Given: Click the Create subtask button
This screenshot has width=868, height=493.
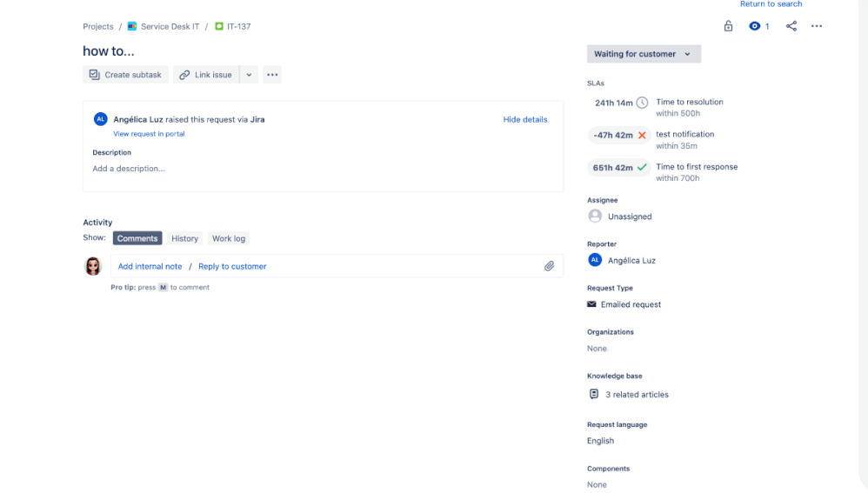Looking at the screenshot, I should coord(125,75).
